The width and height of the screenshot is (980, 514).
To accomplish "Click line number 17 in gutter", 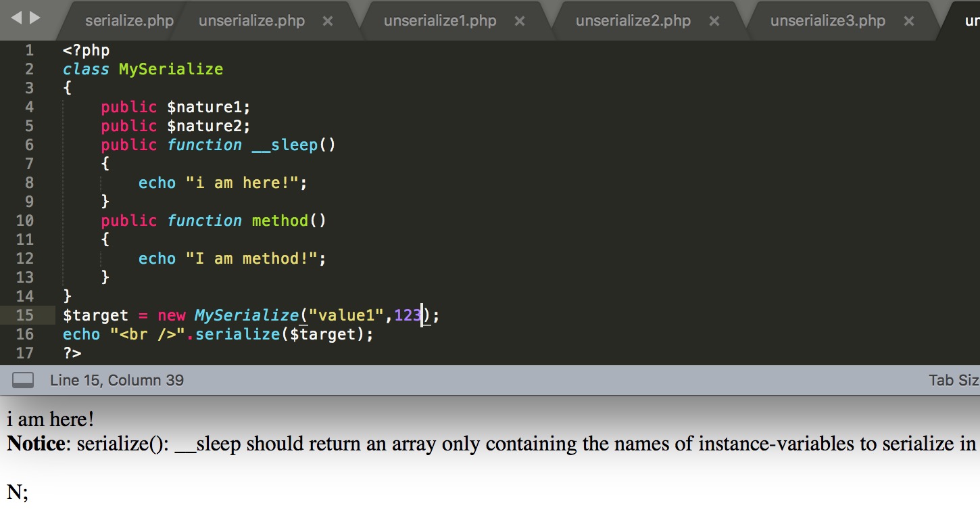I will 24,353.
